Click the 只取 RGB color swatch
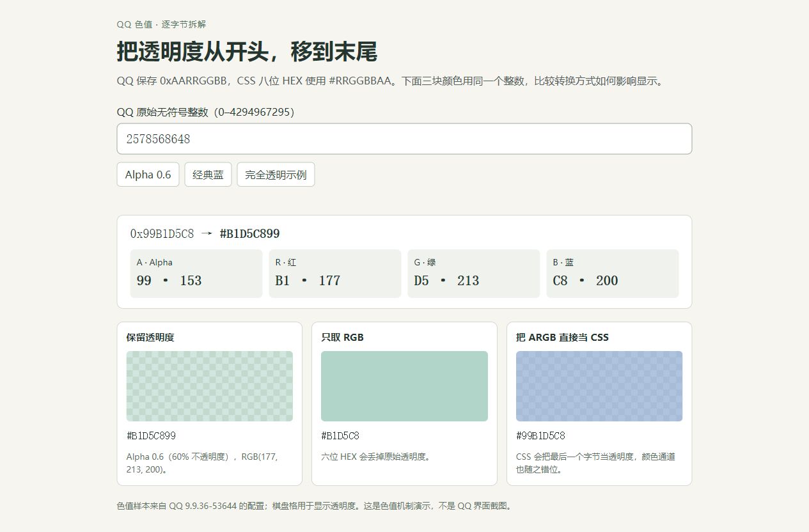 coord(404,386)
